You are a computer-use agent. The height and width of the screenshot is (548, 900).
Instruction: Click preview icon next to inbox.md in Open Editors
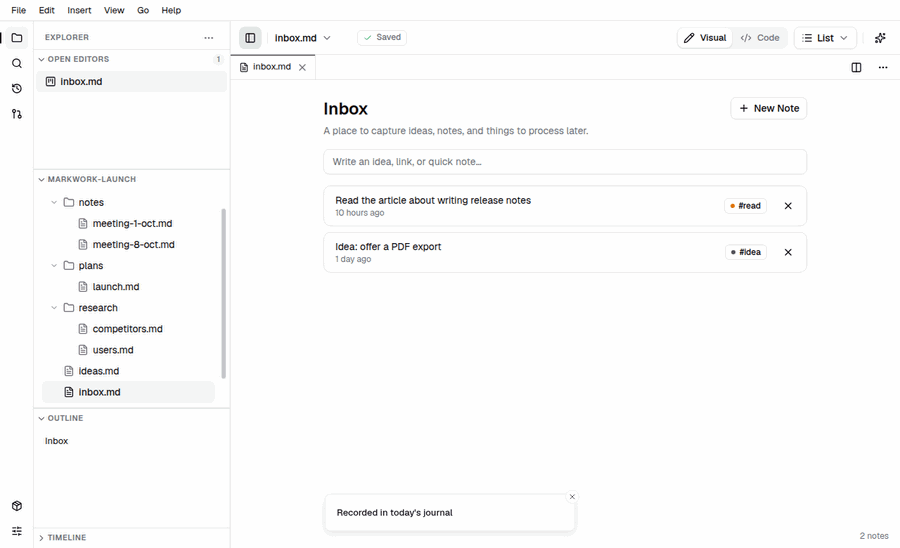point(51,81)
